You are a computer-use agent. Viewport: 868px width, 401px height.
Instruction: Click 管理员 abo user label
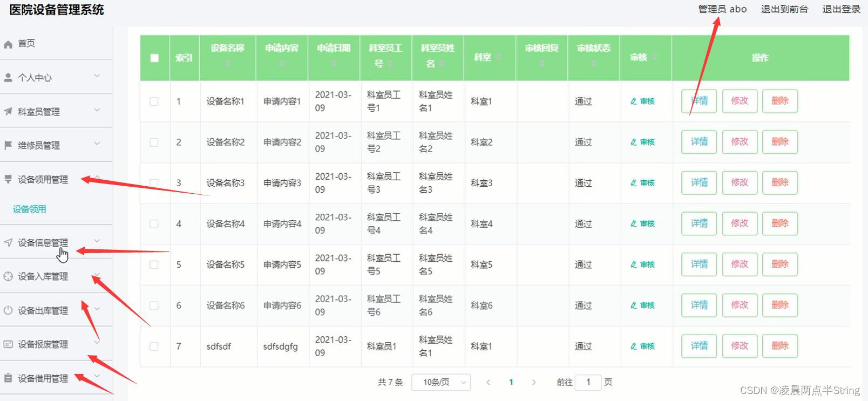pyautogui.click(x=722, y=9)
